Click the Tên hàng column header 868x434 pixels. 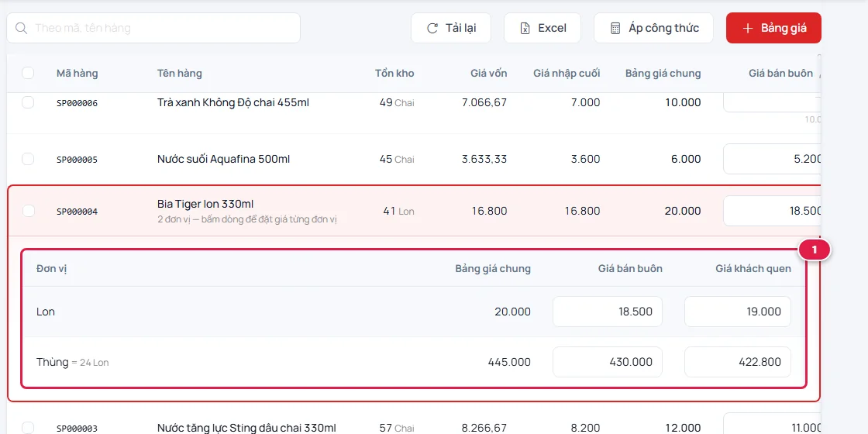tap(179, 73)
